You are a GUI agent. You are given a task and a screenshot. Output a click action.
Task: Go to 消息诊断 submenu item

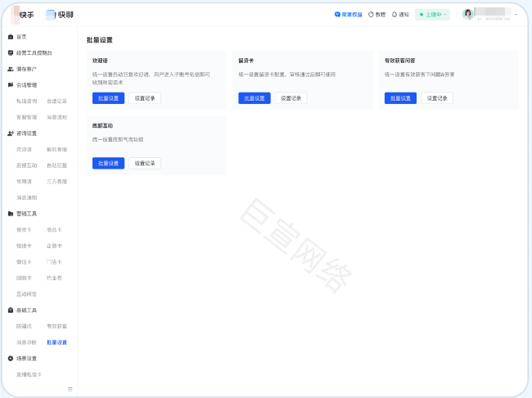click(26, 342)
